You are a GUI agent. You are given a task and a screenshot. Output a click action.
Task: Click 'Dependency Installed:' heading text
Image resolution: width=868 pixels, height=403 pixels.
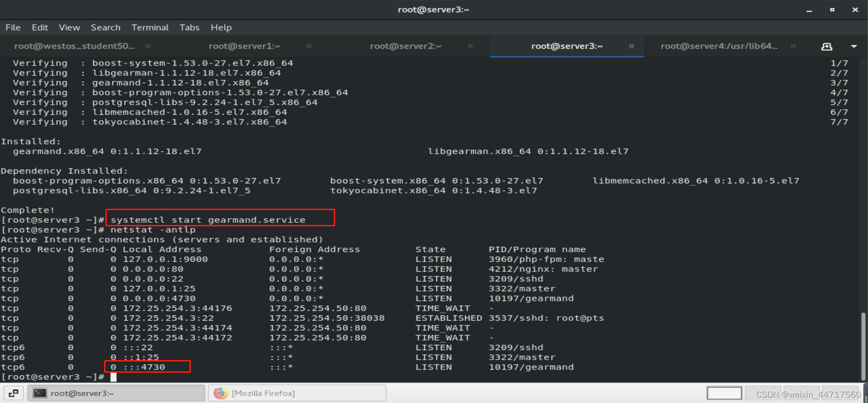point(64,171)
